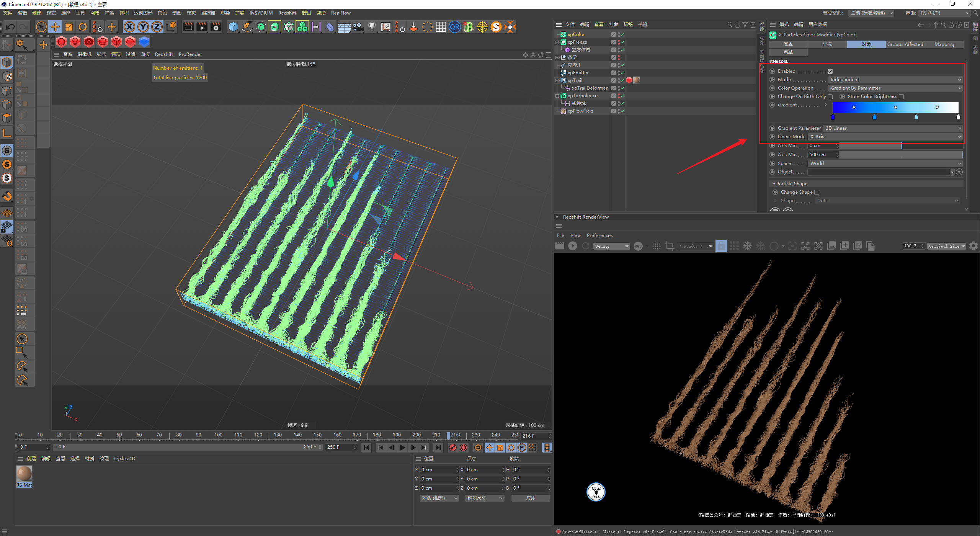980x536 pixels.
Task: Open Redshift RenderView settings gear
Action: click(x=973, y=246)
